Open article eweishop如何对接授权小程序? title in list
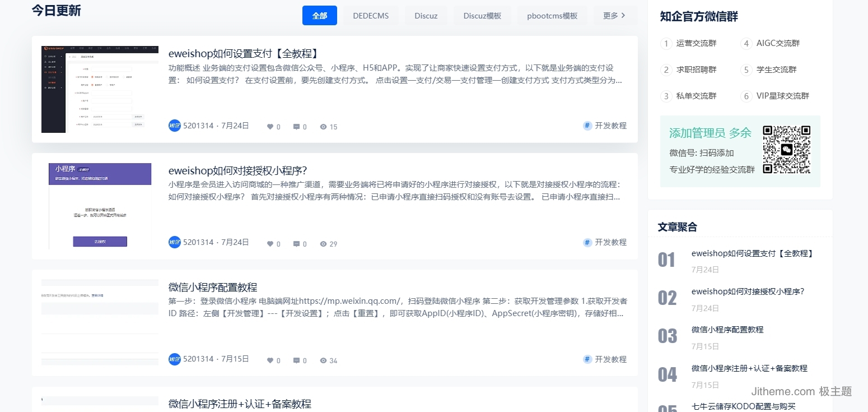Screen dimensions: 868x412 pos(238,170)
